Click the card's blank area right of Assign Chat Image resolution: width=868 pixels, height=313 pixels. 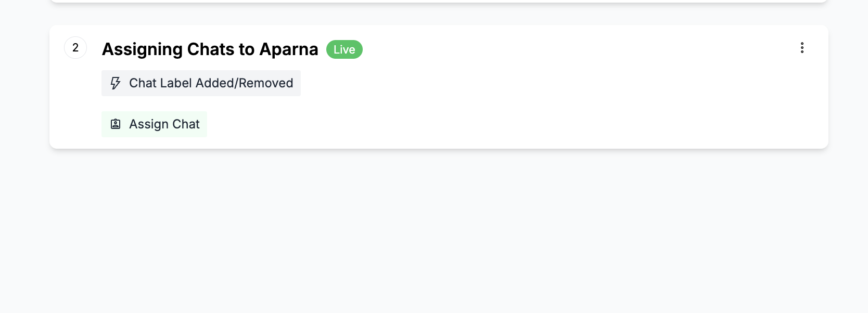coord(468,125)
